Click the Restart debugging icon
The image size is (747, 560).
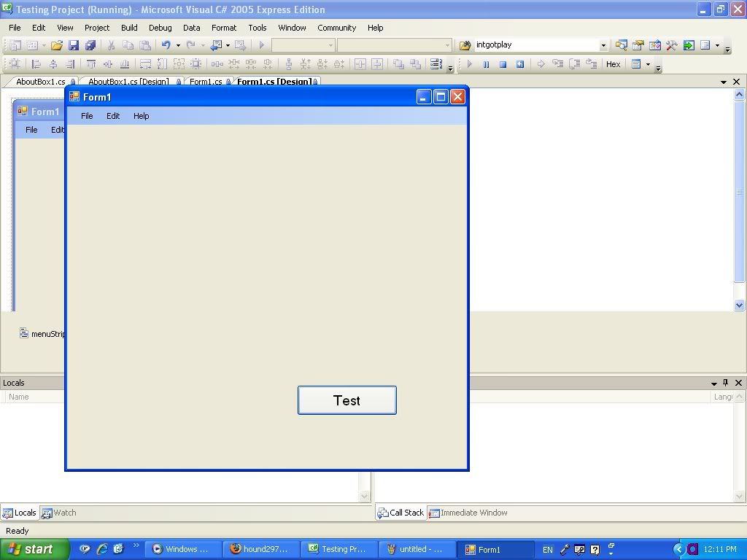(x=520, y=64)
